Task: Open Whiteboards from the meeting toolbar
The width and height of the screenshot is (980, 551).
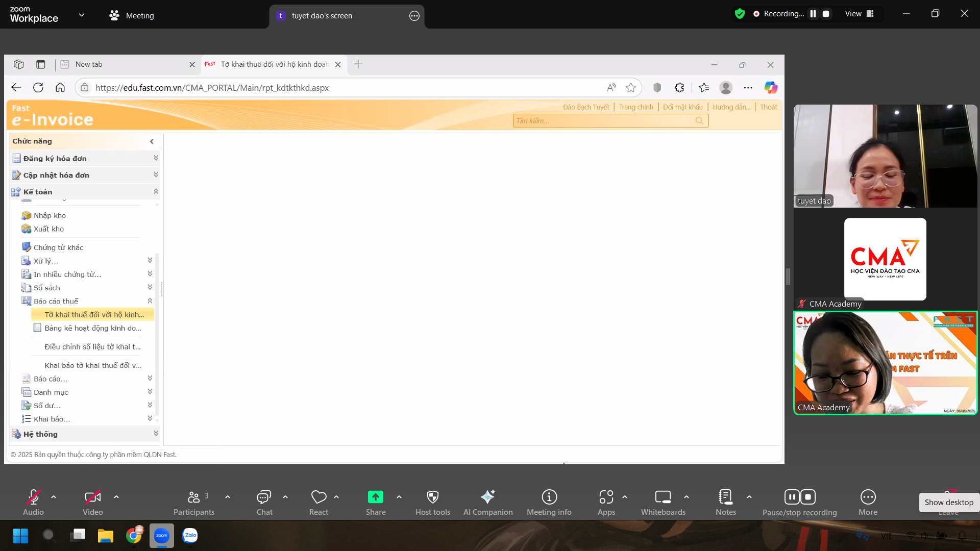Action: click(663, 496)
